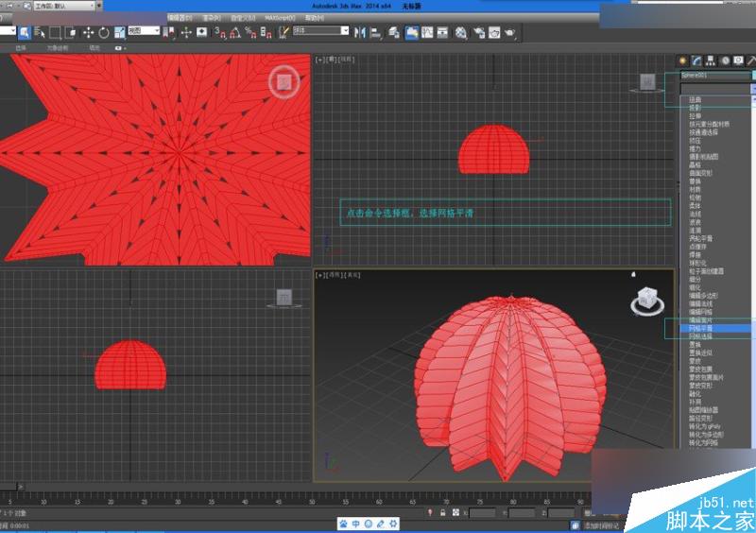Screen dimensions: 756x533
Task: Switch to the Create command panel tab
Action: click(x=682, y=60)
